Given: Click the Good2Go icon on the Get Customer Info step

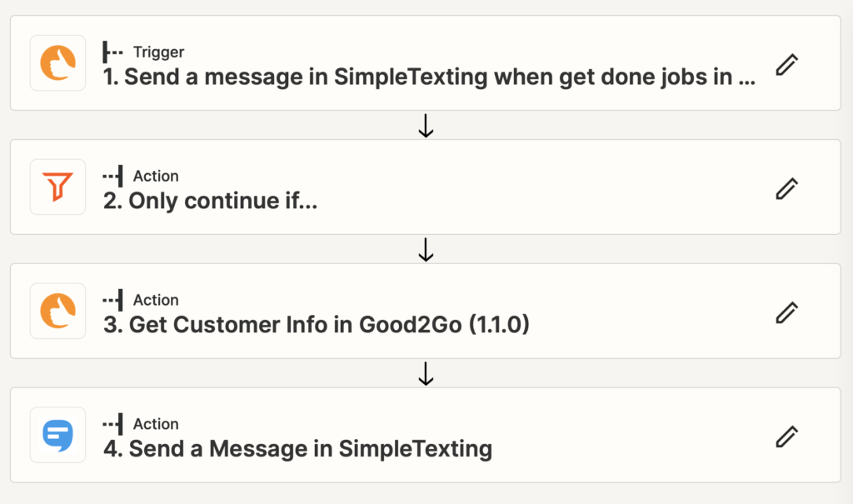Looking at the screenshot, I should tap(57, 311).
